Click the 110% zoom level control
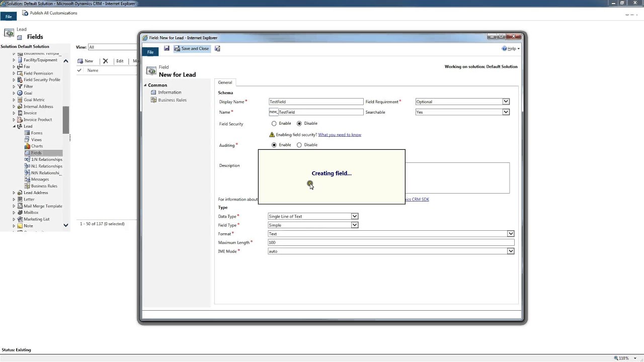 pos(623,358)
